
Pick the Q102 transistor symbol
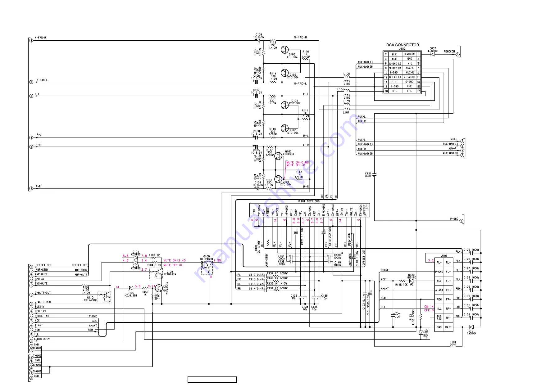tap(278, 156)
